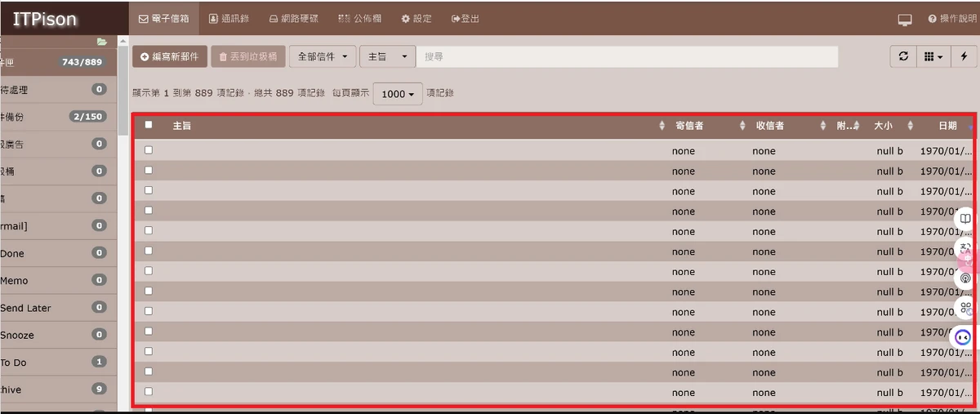Click the book icon on floating toolbar
The width and height of the screenshot is (980, 414).
(965, 220)
